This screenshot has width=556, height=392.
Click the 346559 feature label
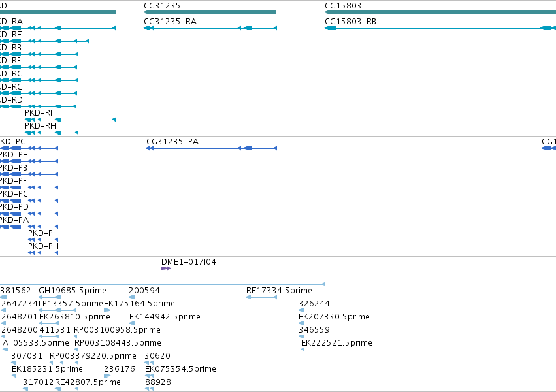click(x=314, y=330)
